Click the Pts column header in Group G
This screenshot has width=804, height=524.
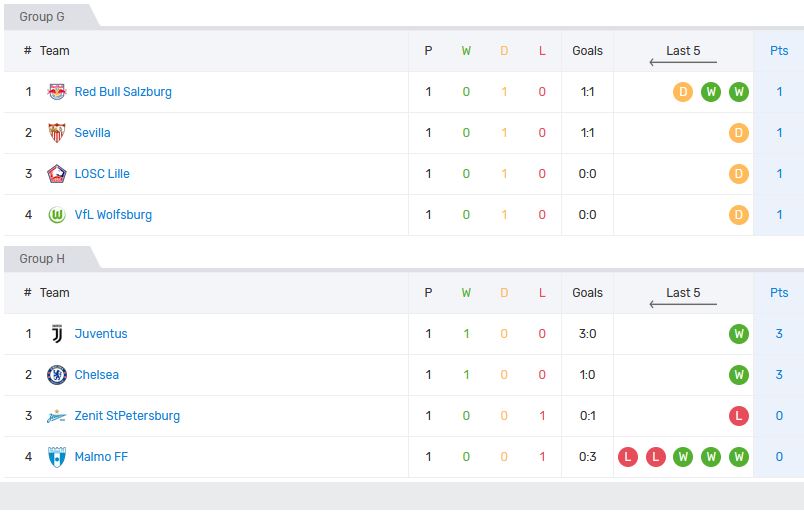click(779, 51)
